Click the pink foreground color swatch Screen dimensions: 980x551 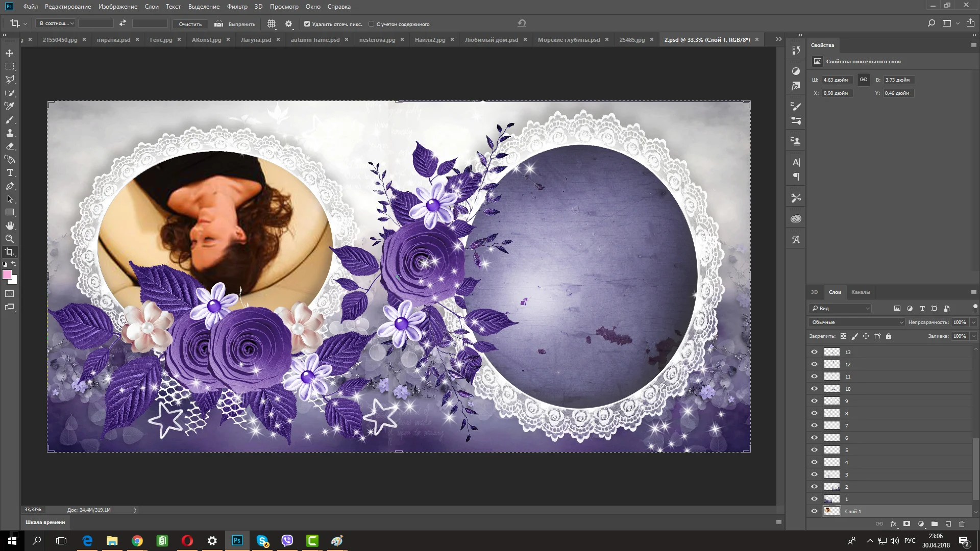click(7, 275)
